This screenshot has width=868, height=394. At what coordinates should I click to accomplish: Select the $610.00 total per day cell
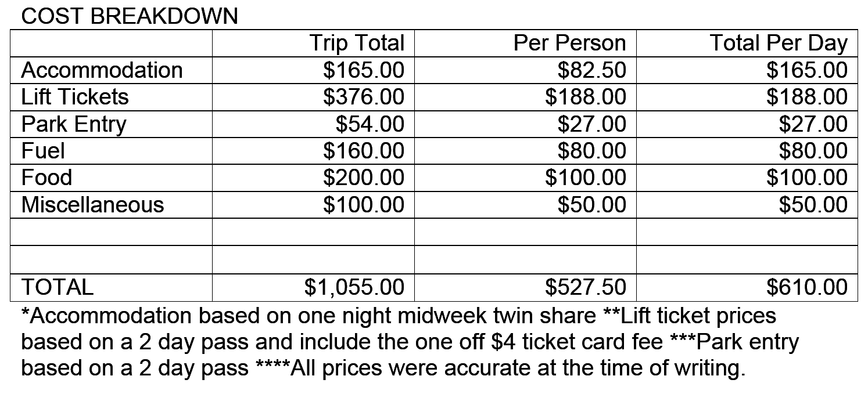tap(806, 287)
